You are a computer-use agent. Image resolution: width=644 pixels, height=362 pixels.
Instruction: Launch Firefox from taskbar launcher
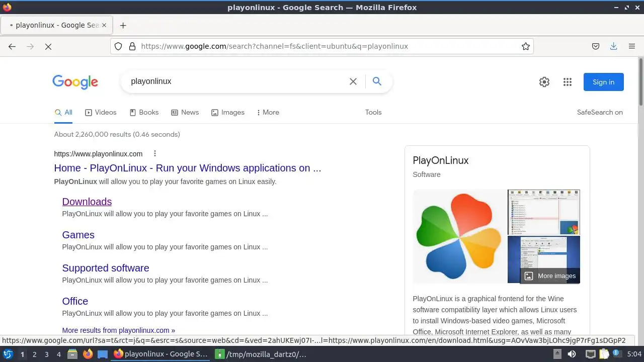[x=88, y=354]
